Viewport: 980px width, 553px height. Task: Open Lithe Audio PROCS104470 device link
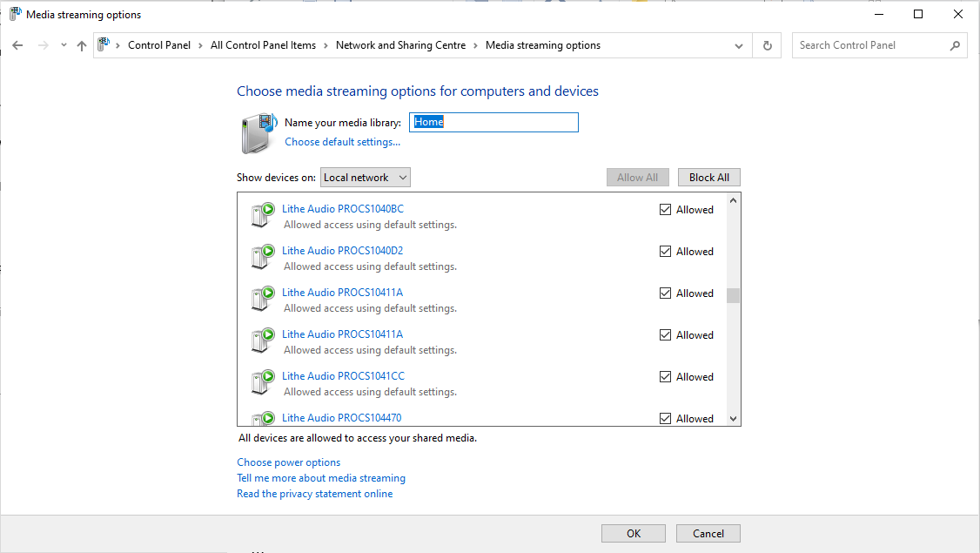(341, 418)
